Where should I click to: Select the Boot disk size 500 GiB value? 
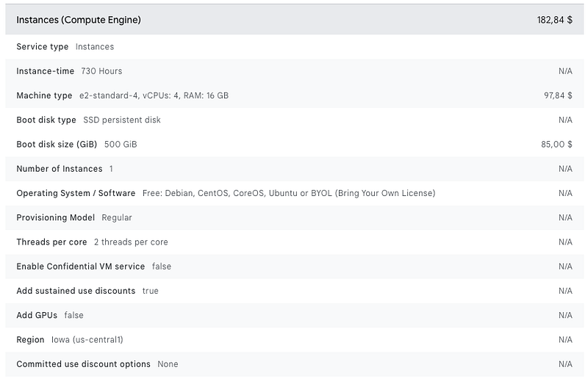coord(121,144)
